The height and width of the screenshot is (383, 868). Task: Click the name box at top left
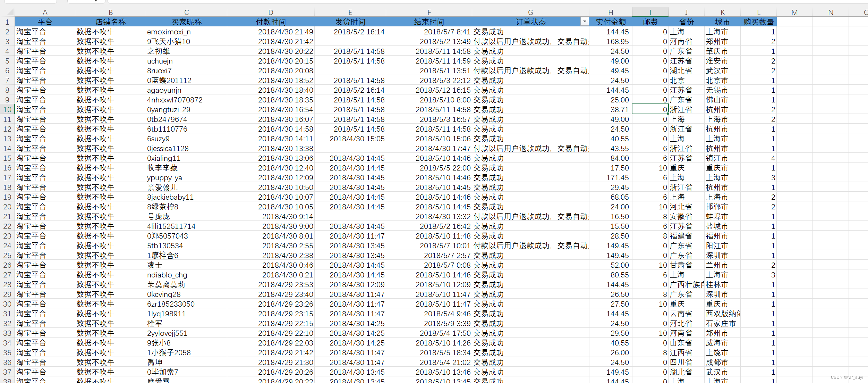tap(29, 1)
